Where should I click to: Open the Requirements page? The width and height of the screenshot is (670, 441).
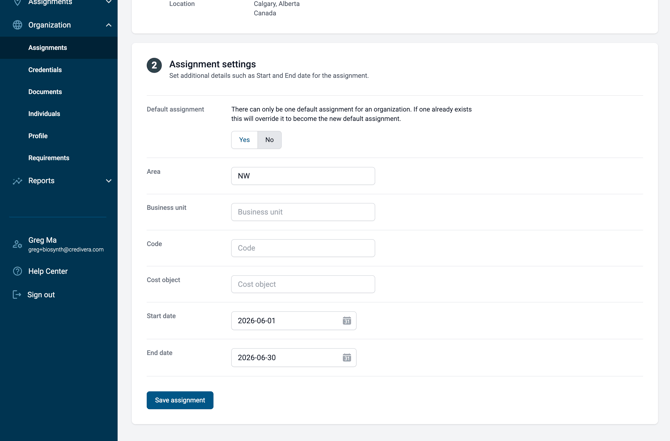click(x=49, y=158)
